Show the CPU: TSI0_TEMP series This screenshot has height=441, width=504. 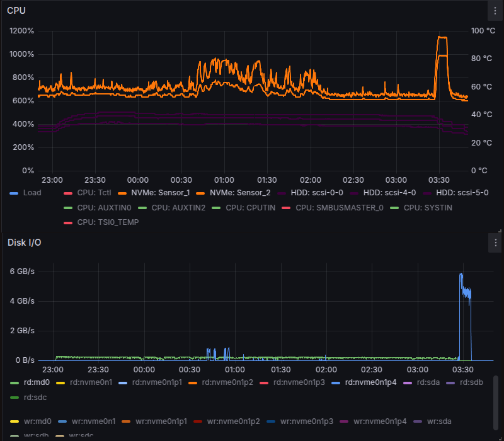(x=107, y=222)
